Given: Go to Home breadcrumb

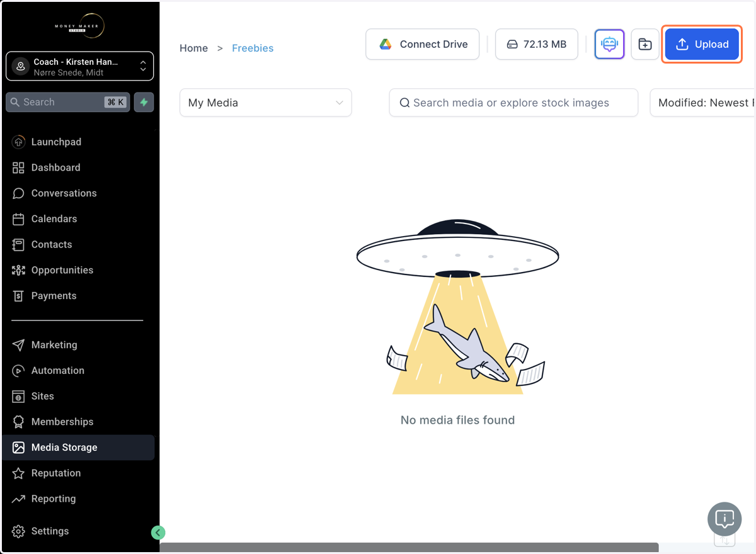Looking at the screenshot, I should 193,48.
